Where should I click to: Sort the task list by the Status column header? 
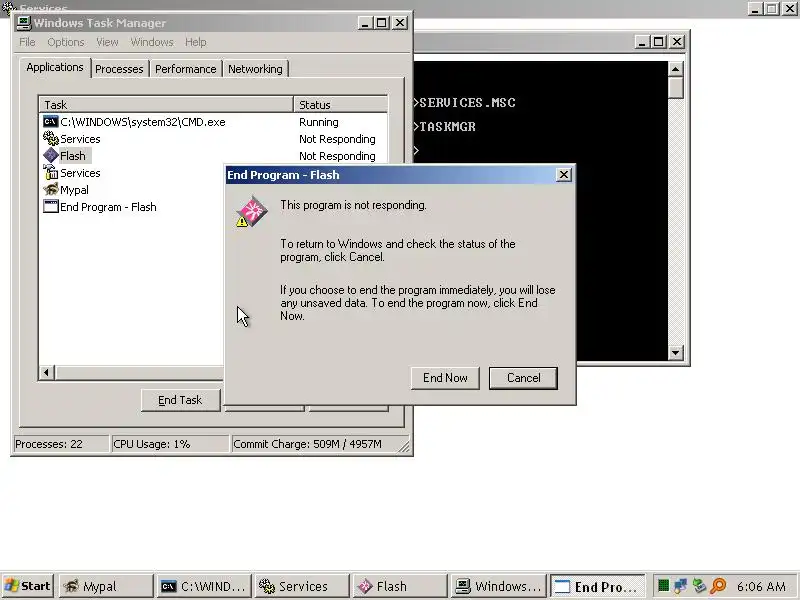coord(340,105)
